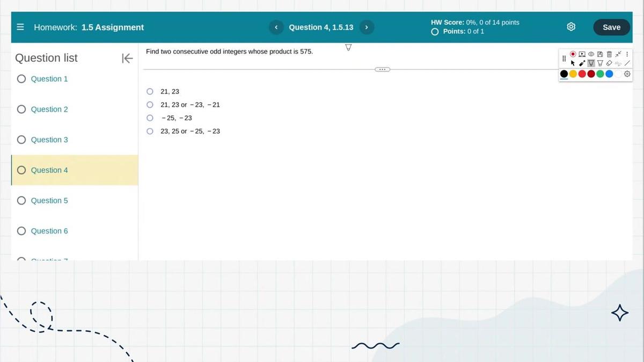Go to the previous question using left chevron
The width and height of the screenshot is (644, 362).
[276, 27]
